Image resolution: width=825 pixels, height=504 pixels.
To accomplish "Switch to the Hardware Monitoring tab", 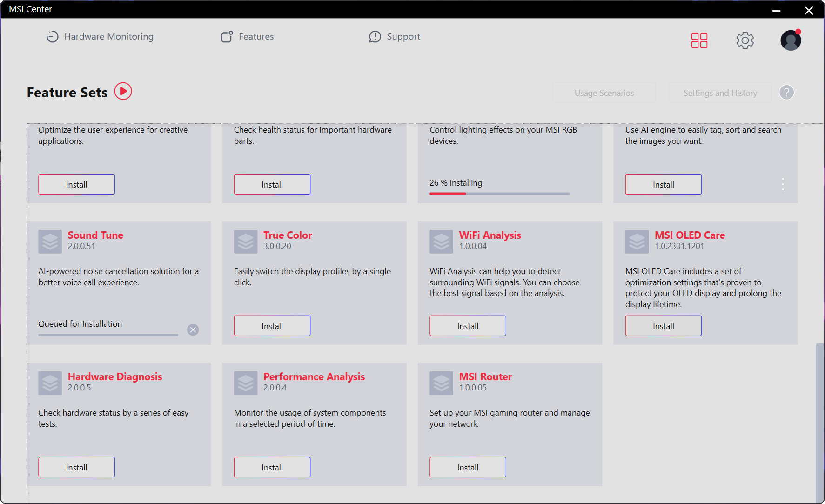I will (100, 37).
